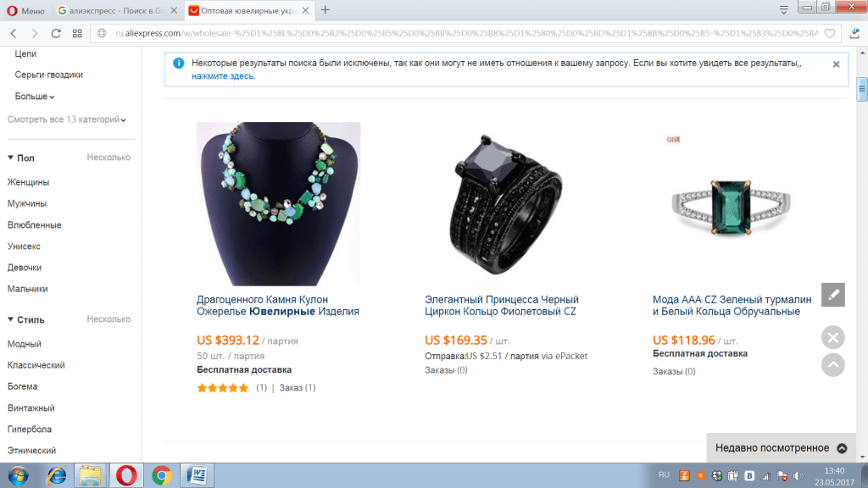Open the downloads icon in address bar

[854, 33]
